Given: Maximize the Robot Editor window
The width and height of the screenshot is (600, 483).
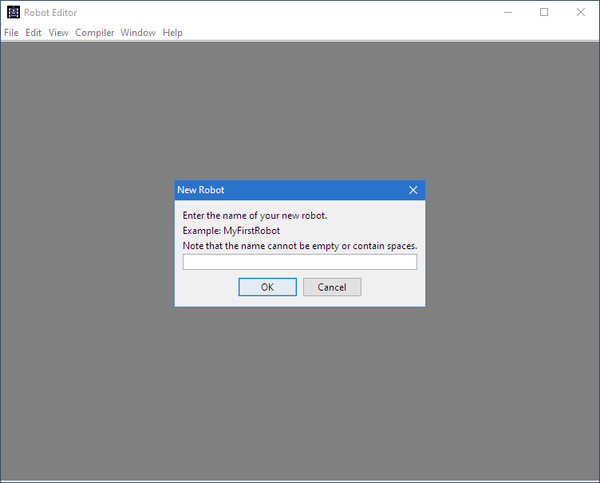Looking at the screenshot, I should [544, 13].
